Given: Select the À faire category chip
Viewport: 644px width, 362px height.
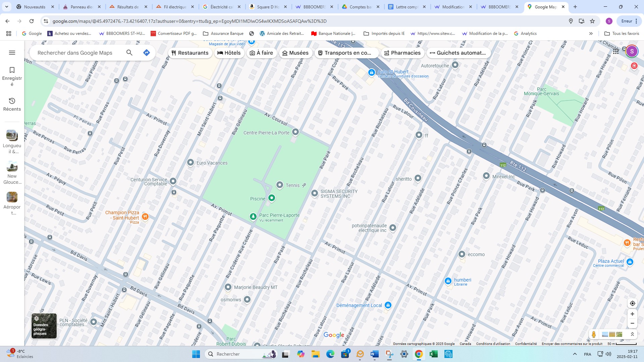Looking at the screenshot, I should (x=262, y=53).
